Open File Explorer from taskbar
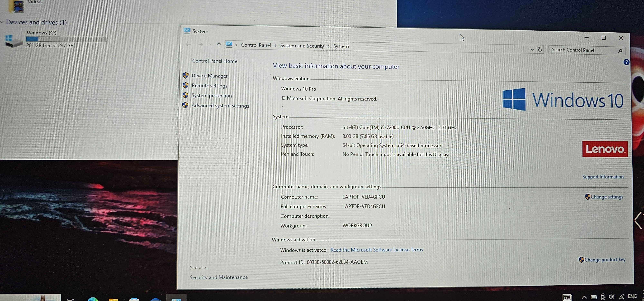644x301 pixels. [x=113, y=299]
